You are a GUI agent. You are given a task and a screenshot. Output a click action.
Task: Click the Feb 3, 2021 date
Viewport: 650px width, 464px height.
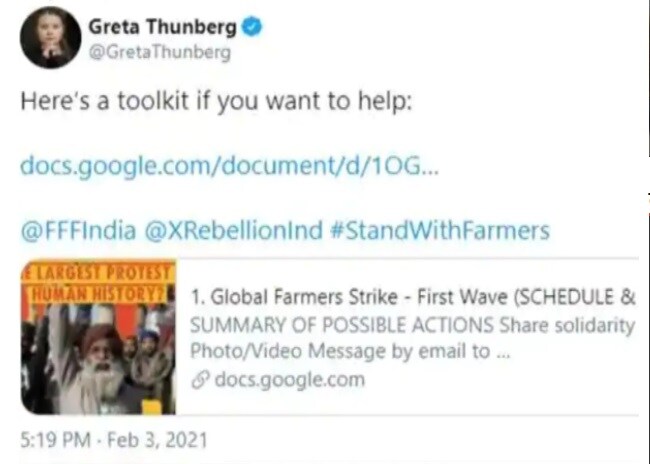click(x=157, y=440)
